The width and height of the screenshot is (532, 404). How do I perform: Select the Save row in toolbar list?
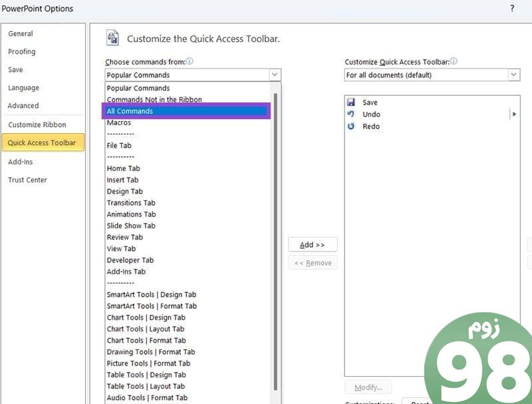click(x=432, y=102)
